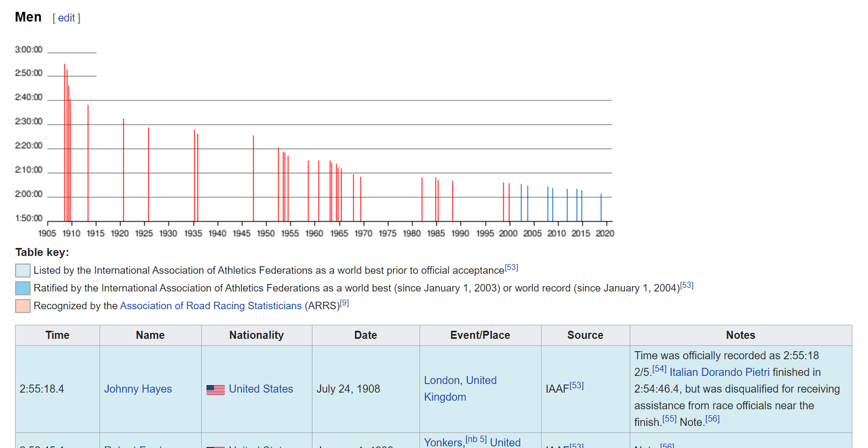This screenshot has height=448, width=868.
Task: Click the 2:10:00 y-axis label
Action: point(29,170)
